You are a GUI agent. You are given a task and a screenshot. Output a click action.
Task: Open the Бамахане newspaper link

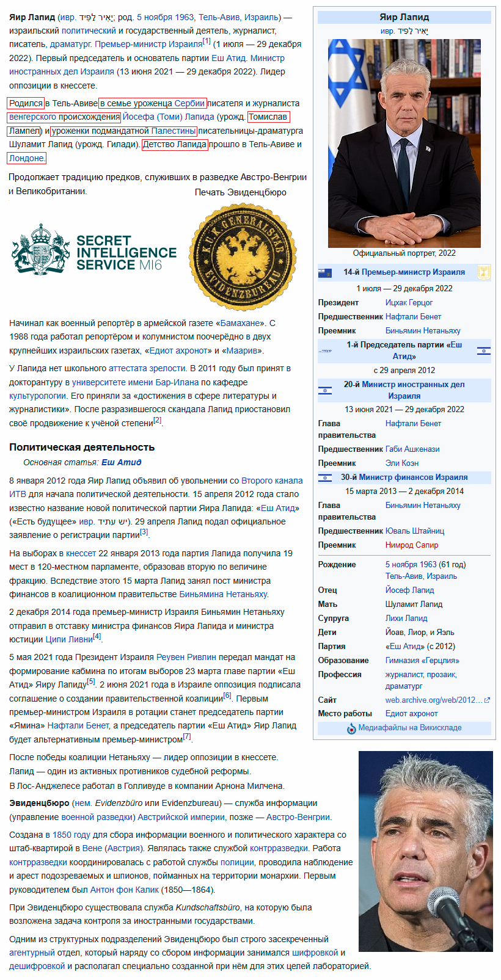[x=241, y=323]
